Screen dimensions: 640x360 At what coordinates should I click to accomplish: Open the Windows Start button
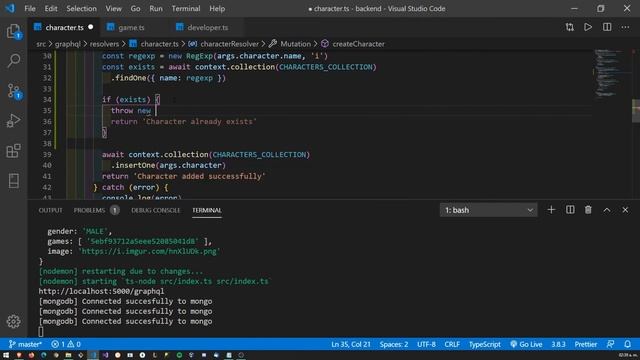point(6,355)
